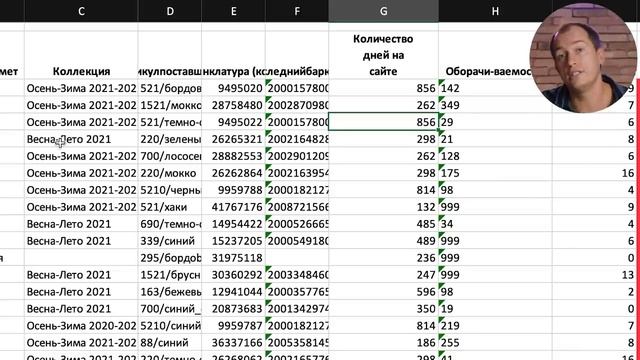
Task: Click turnover cell with value 128
Action: (x=495, y=156)
